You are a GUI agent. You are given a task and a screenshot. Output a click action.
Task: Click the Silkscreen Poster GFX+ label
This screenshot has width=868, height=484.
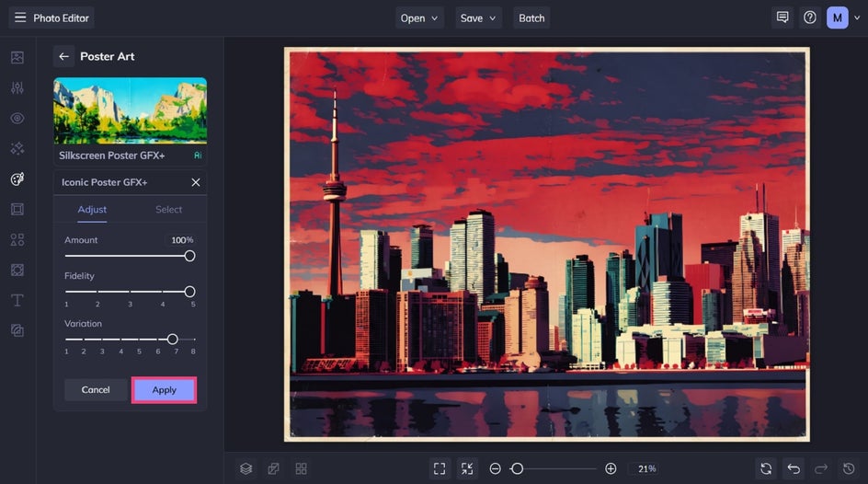pos(112,156)
